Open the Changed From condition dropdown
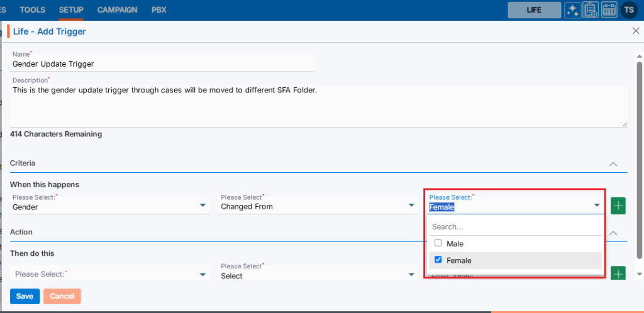This screenshot has height=313, width=644. pos(318,206)
